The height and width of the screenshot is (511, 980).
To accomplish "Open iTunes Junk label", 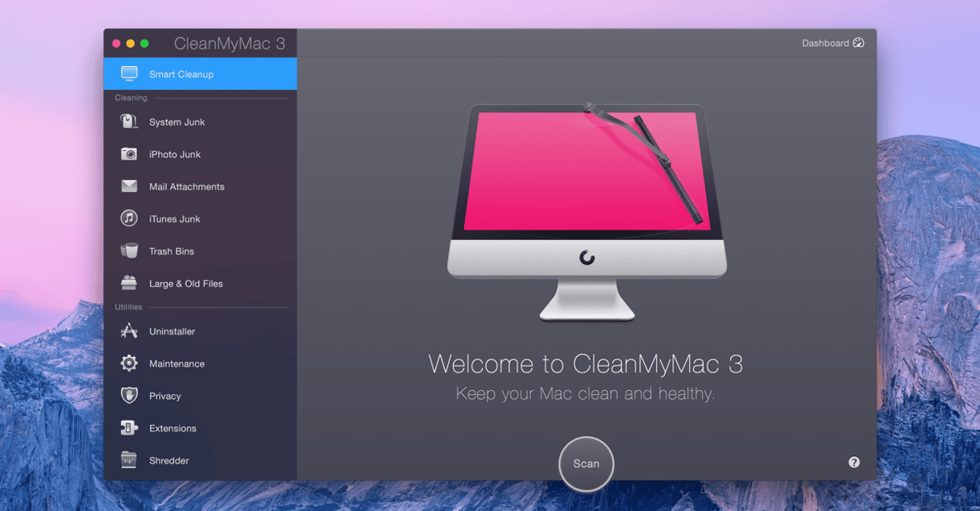I will coord(175,219).
